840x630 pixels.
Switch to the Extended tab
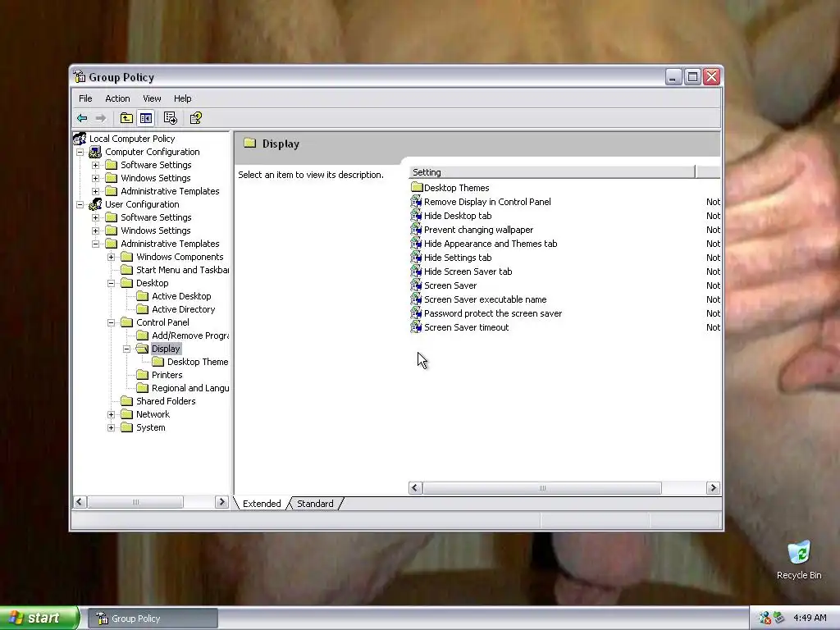click(x=262, y=504)
